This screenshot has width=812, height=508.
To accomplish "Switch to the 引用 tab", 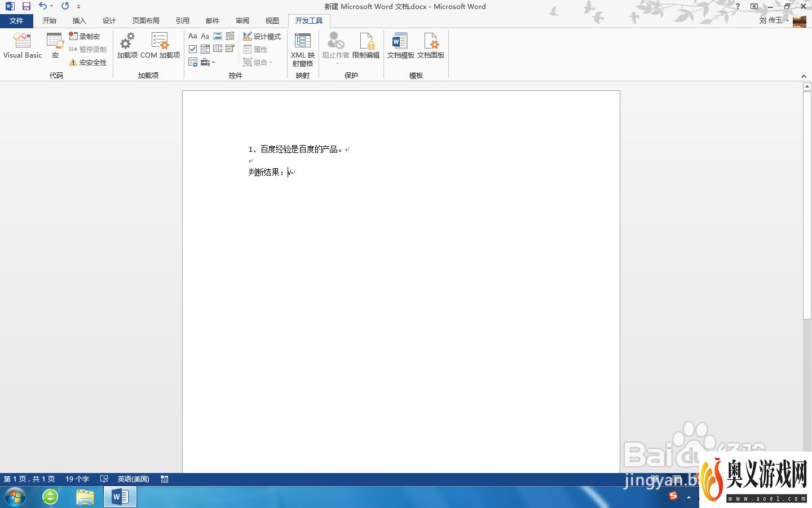I will [x=183, y=21].
